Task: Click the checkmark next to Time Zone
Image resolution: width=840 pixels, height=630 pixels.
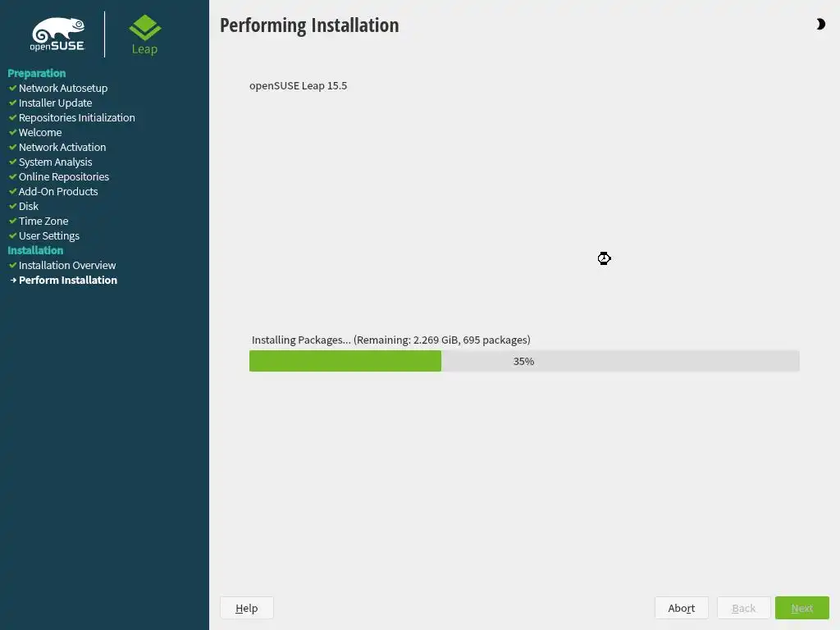Action: tap(12, 221)
